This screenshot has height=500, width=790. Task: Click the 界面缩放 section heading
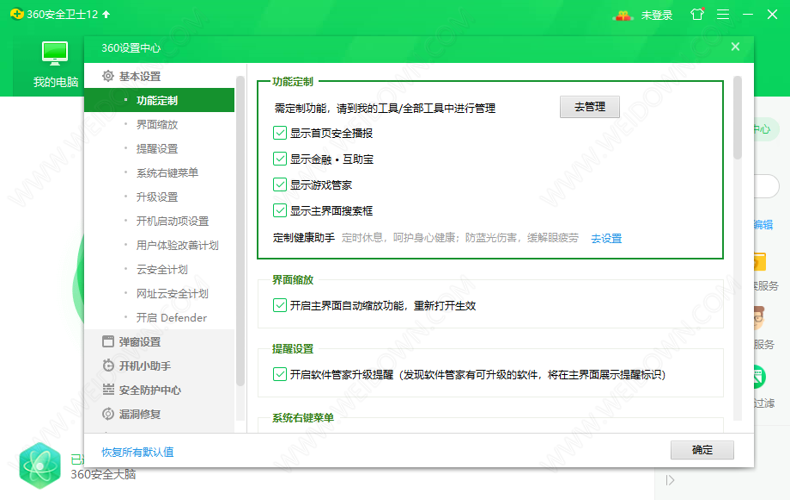coord(293,279)
